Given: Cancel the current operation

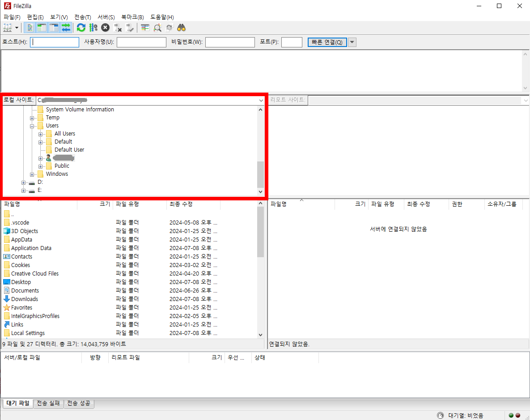Looking at the screenshot, I should point(106,28).
